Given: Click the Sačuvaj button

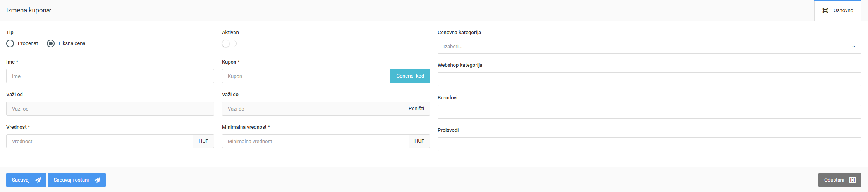Looking at the screenshot, I should pyautogui.click(x=26, y=180).
